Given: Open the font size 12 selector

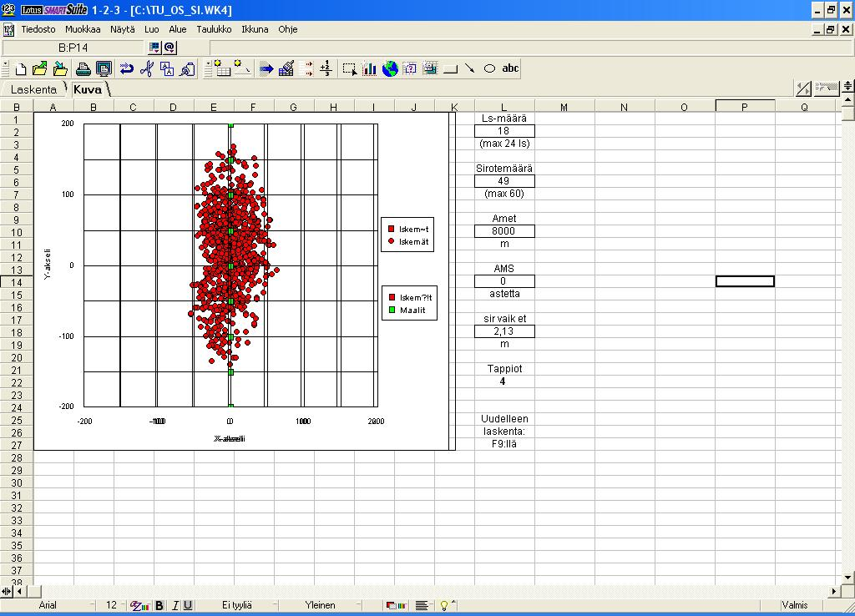Looking at the screenshot, I should pyautogui.click(x=111, y=606).
